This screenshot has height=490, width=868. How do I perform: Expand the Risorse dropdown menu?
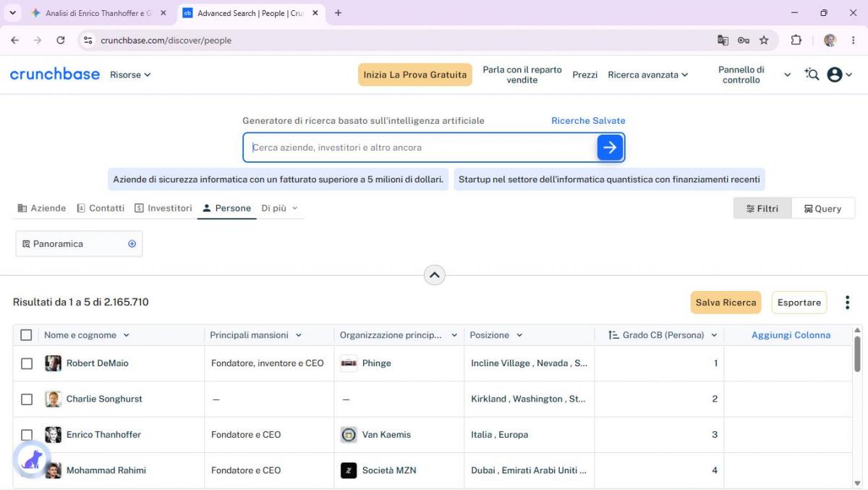tap(130, 75)
